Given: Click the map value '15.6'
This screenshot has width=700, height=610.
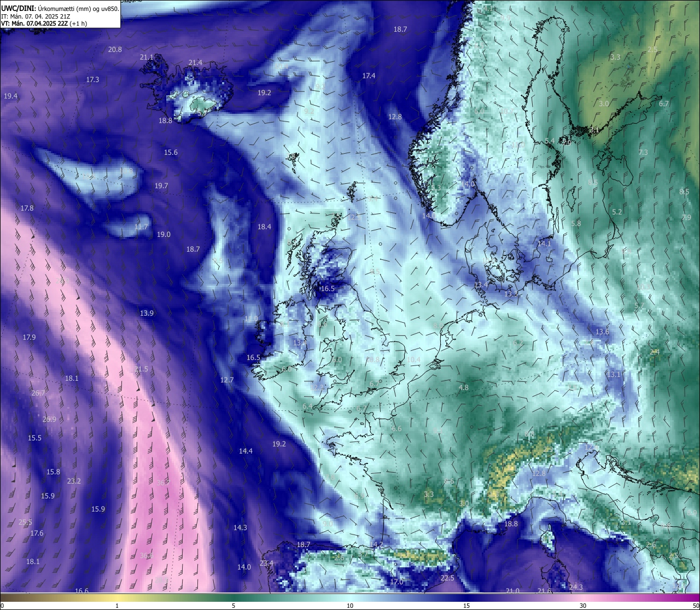Looking at the screenshot, I should click(171, 153).
